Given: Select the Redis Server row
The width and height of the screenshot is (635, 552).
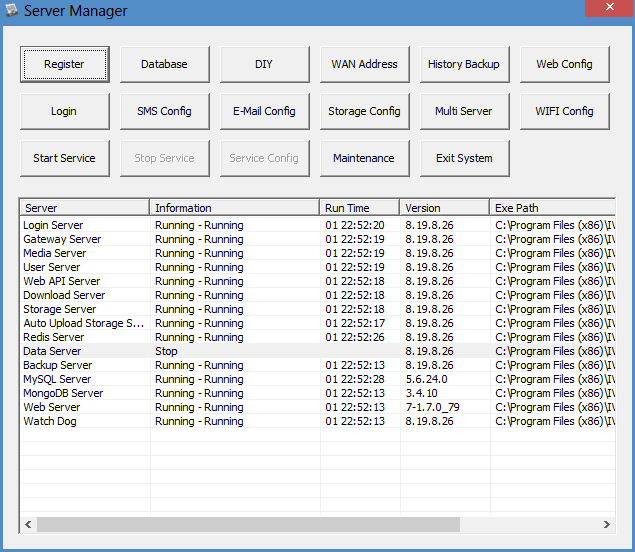Looking at the screenshot, I should [x=318, y=337].
